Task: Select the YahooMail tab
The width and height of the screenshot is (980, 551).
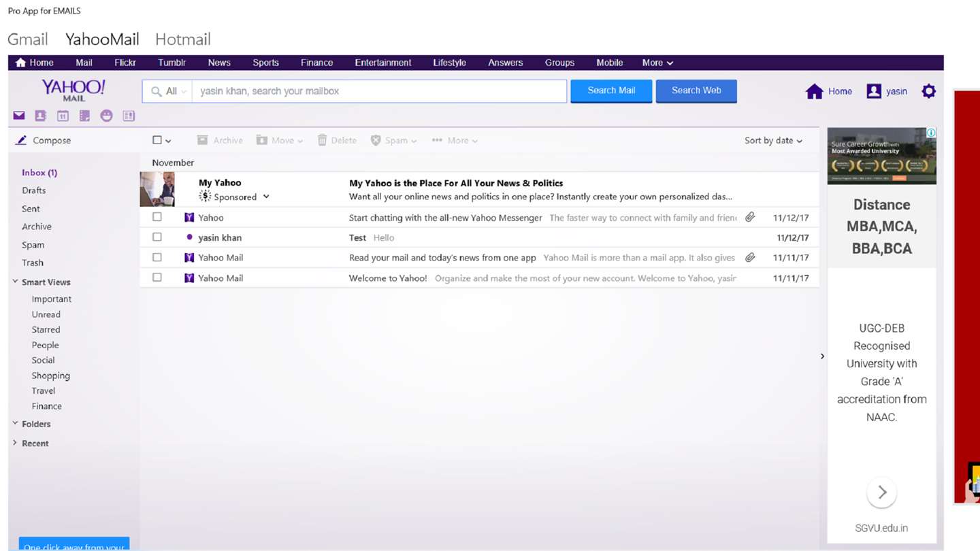Action: click(x=102, y=39)
